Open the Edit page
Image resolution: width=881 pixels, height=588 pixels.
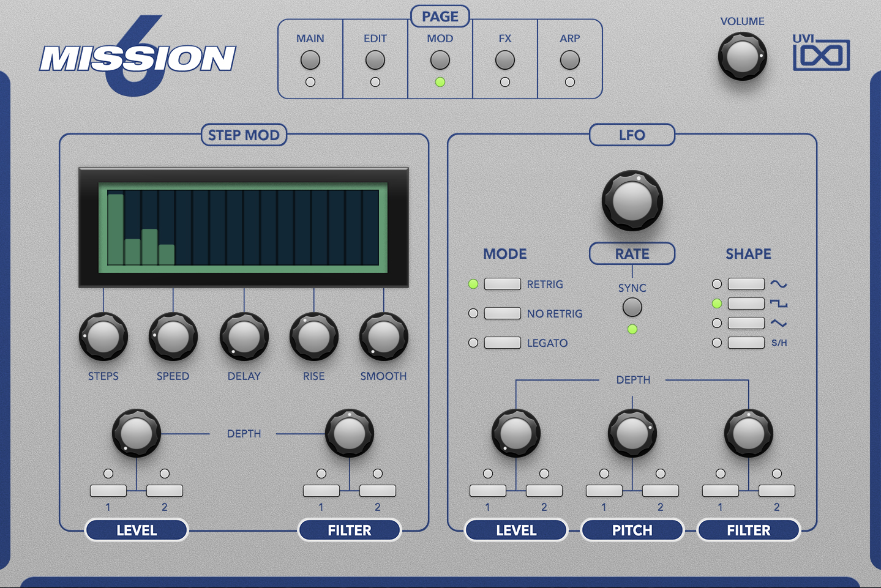pos(375,60)
